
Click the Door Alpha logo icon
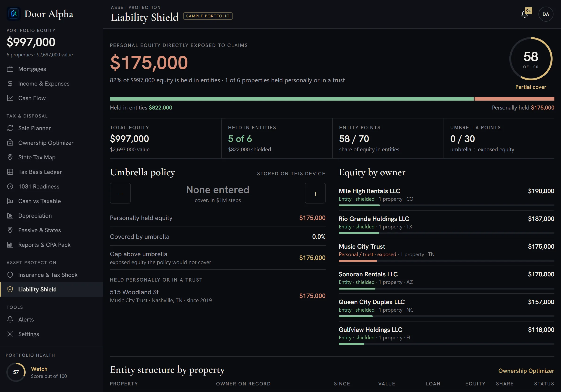14,13
